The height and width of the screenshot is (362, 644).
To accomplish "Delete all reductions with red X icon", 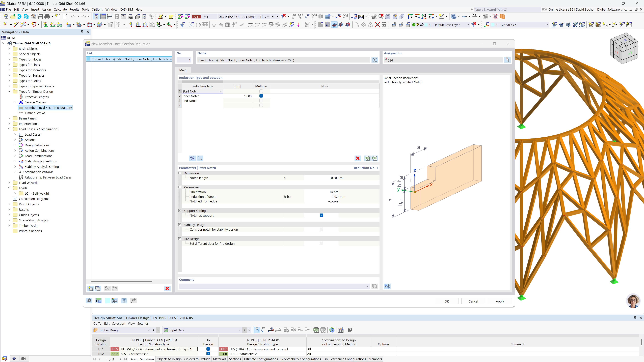I will 358,158.
